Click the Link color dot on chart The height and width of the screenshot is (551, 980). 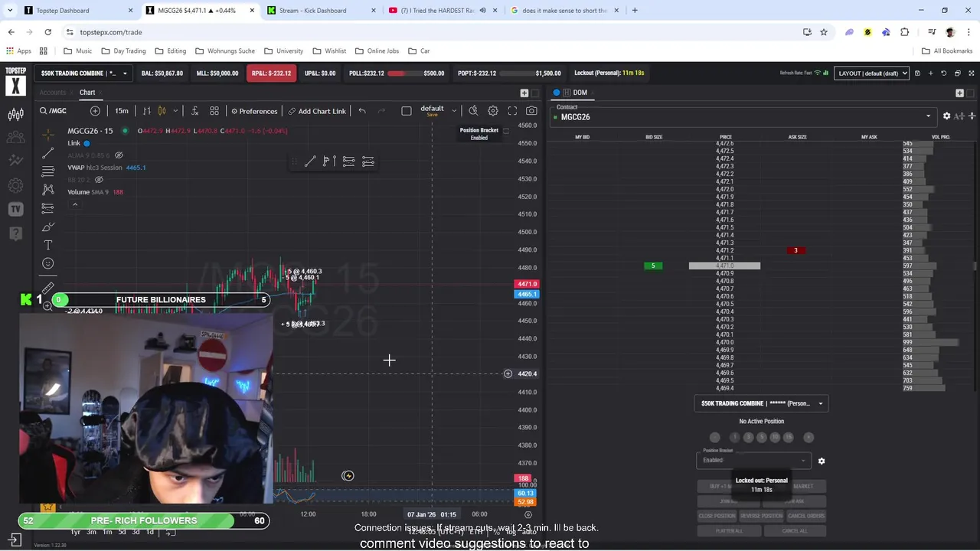[87, 143]
